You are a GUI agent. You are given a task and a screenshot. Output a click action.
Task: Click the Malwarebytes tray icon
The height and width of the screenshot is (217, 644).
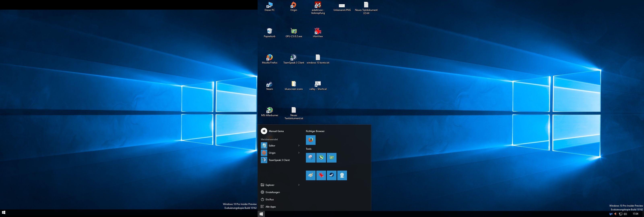point(611,214)
